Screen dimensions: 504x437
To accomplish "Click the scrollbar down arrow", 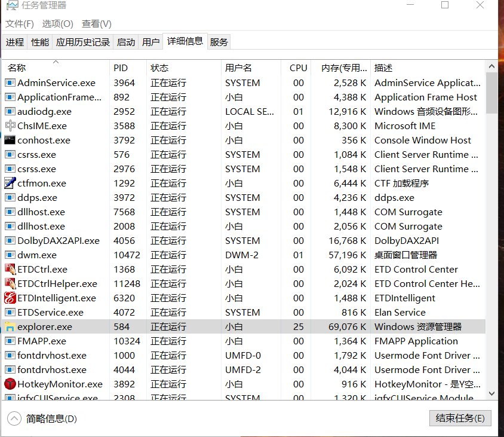I will [491, 393].
